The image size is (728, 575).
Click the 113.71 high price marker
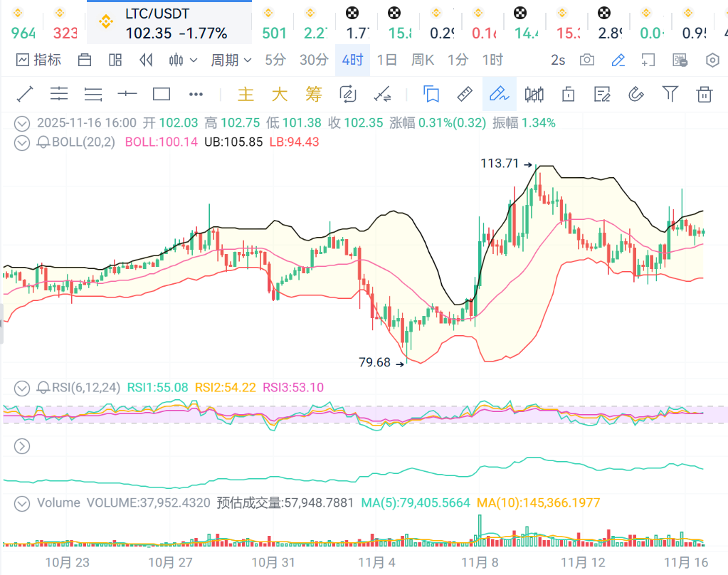click(500, 163)
